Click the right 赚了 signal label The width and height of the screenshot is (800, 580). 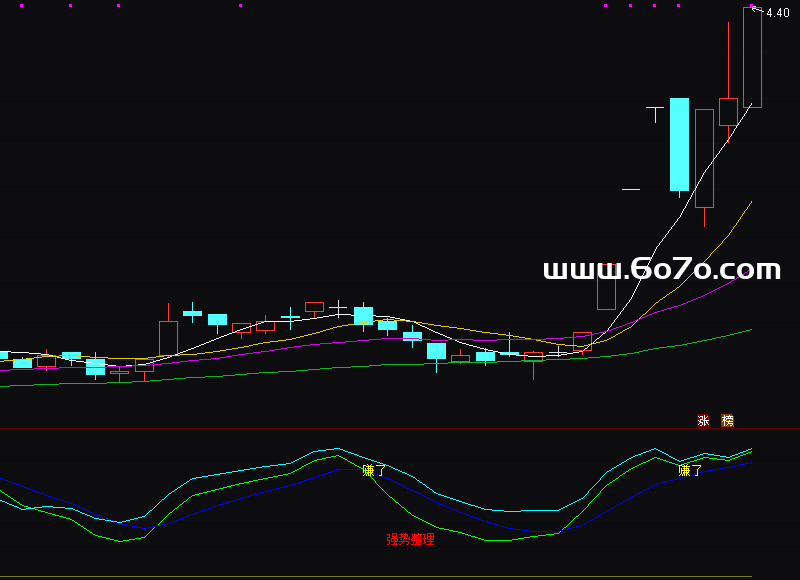pyautogui.click(x=690, y=470)
